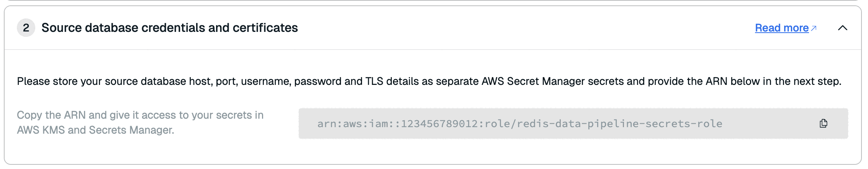
Task: Click account ID 123456789012 in the ARN
Action: (x=442, y=124)
